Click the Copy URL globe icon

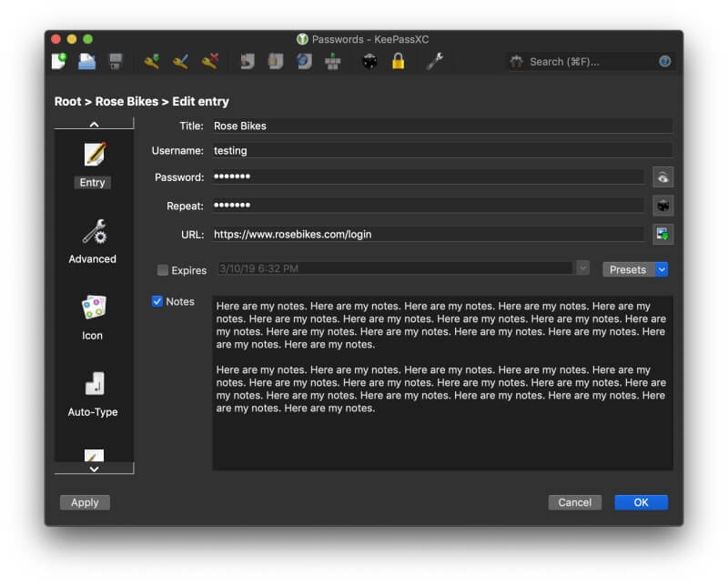click(304, 61)
